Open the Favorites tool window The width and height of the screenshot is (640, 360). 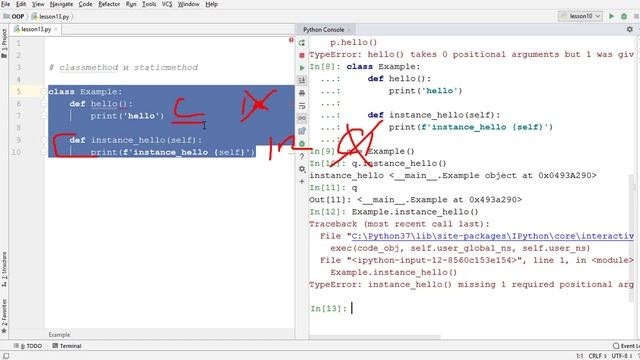coord(4,316)
